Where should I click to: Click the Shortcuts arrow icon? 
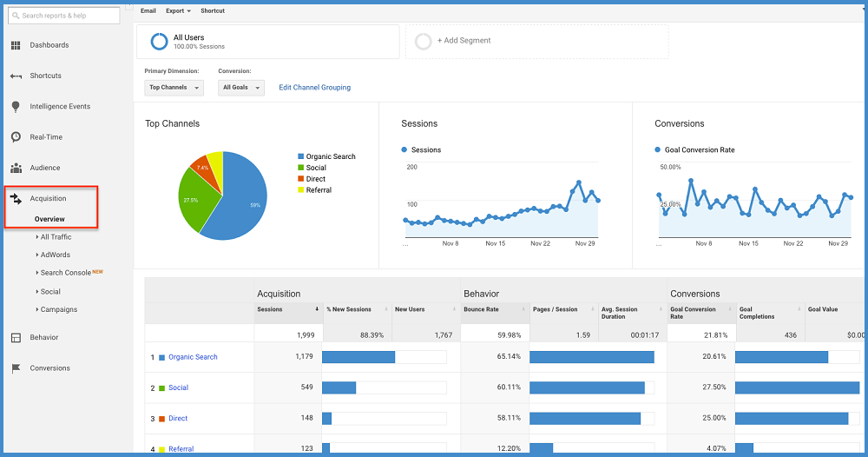[x=16, y=76]
